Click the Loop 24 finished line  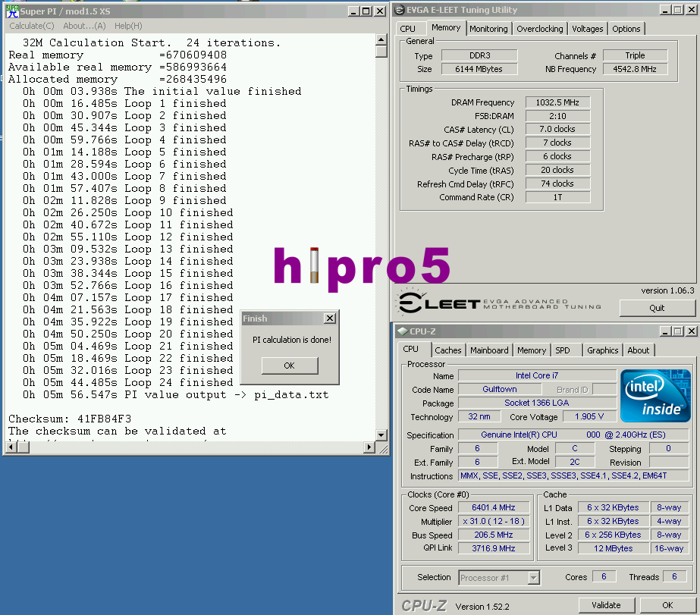coord(128,382)
